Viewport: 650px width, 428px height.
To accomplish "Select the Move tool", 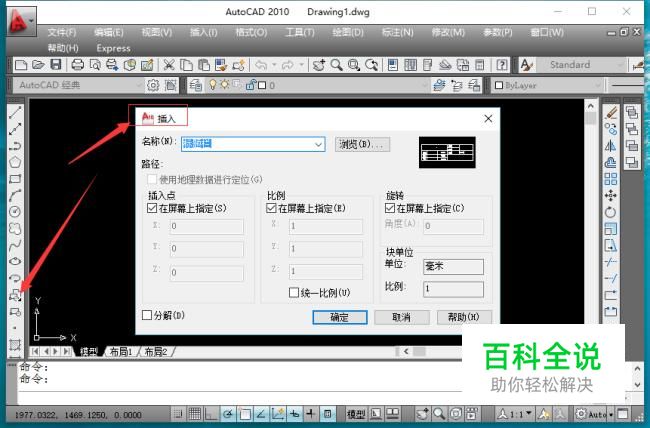I will pyautogui.click(x=611, y=195).
